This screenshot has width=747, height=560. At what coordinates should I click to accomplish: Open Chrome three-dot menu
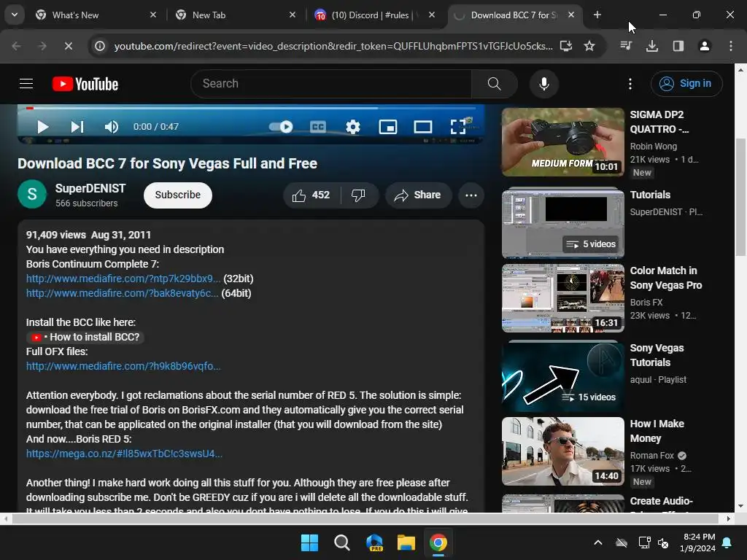pos(730,46)
